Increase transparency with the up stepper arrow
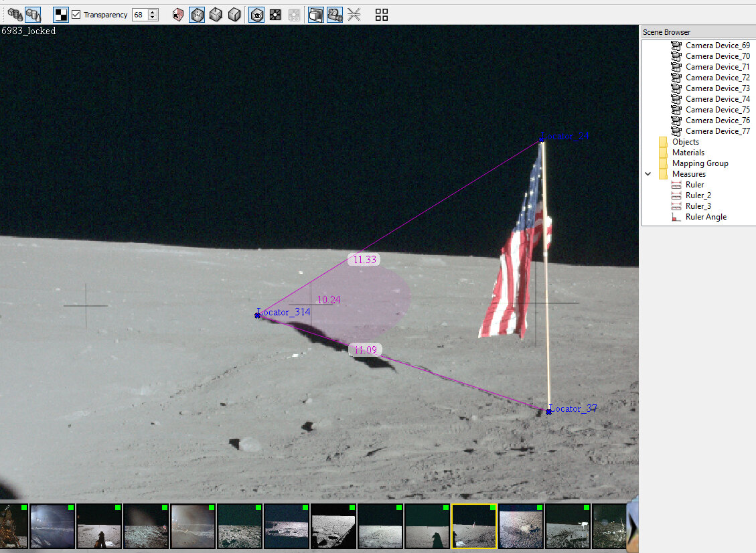The height and width of the screenshot is (553, 756). point(153,11)
